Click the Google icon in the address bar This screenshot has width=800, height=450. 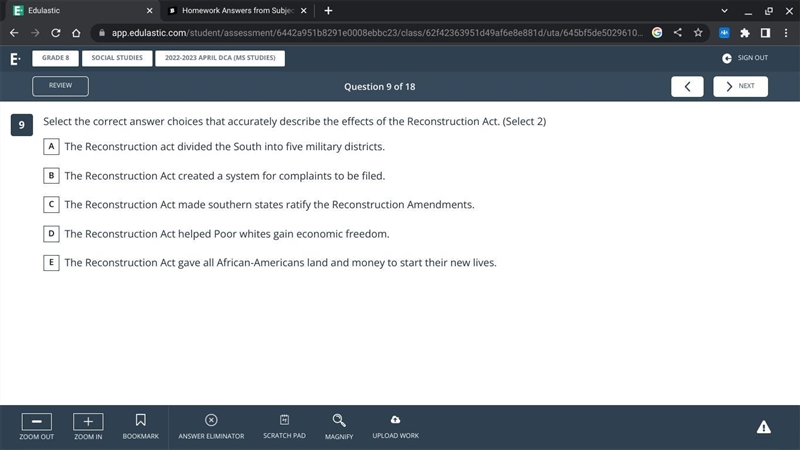(657, 33)
